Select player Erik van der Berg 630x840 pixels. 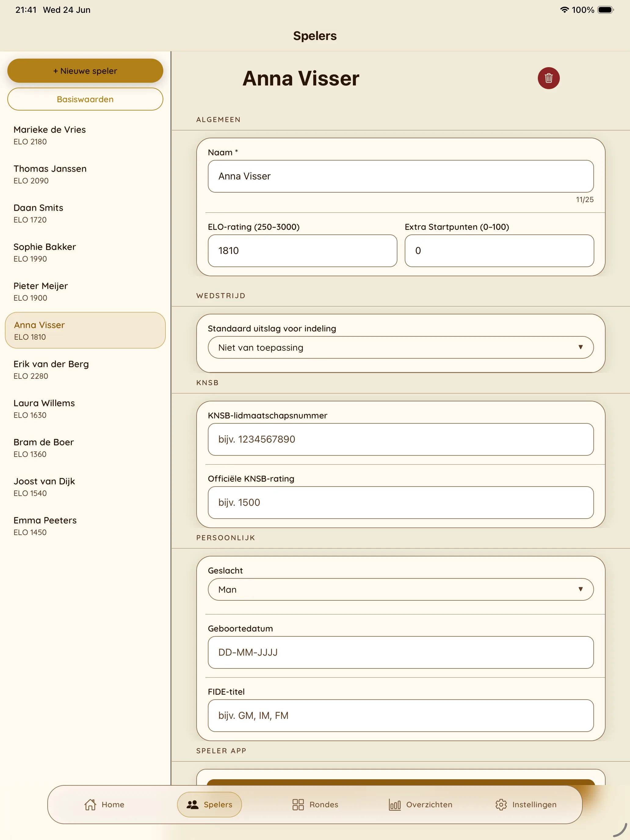pos(85,370)
